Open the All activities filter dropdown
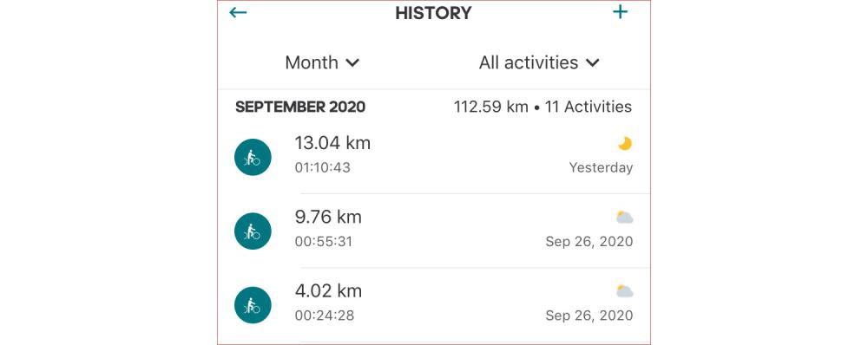 click(x=539, y=62)
